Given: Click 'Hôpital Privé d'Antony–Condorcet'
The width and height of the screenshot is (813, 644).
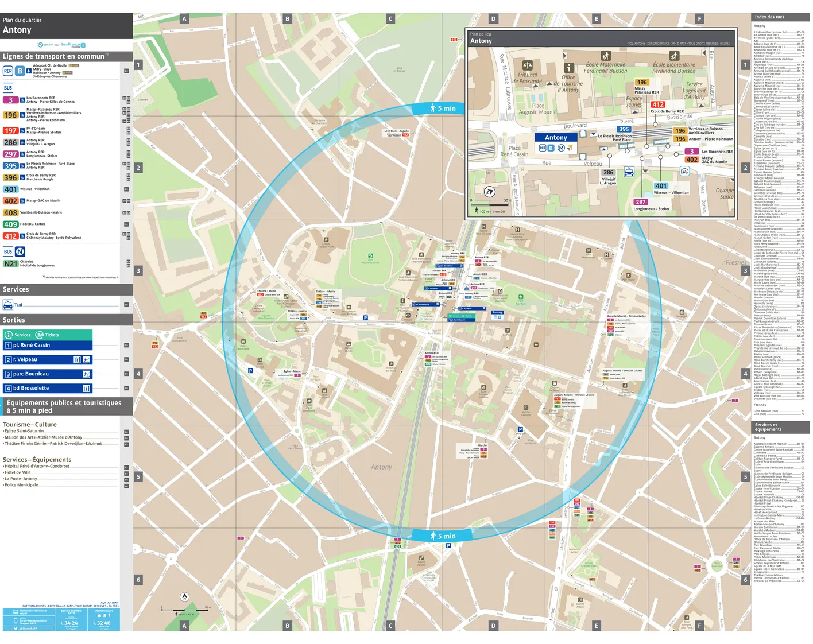Looking at the screenshot, I should (x=36, y=467).
